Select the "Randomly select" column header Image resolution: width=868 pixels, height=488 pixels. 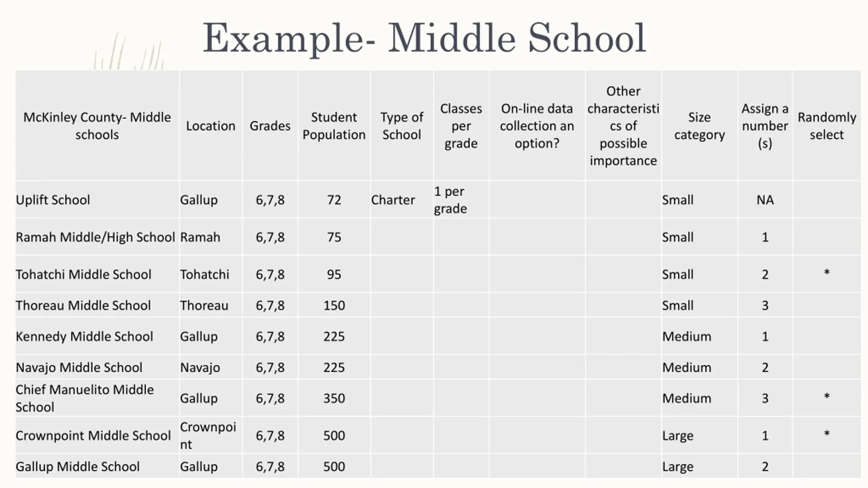(827, 126)
